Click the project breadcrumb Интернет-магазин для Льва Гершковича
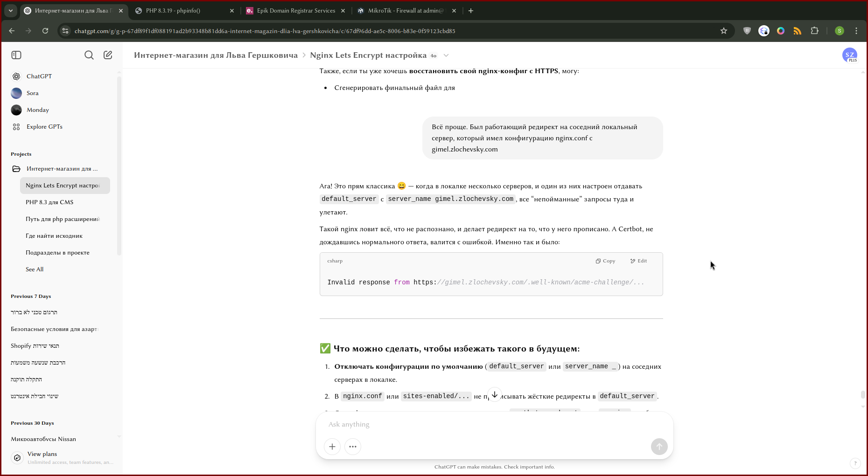 (216, 55)
